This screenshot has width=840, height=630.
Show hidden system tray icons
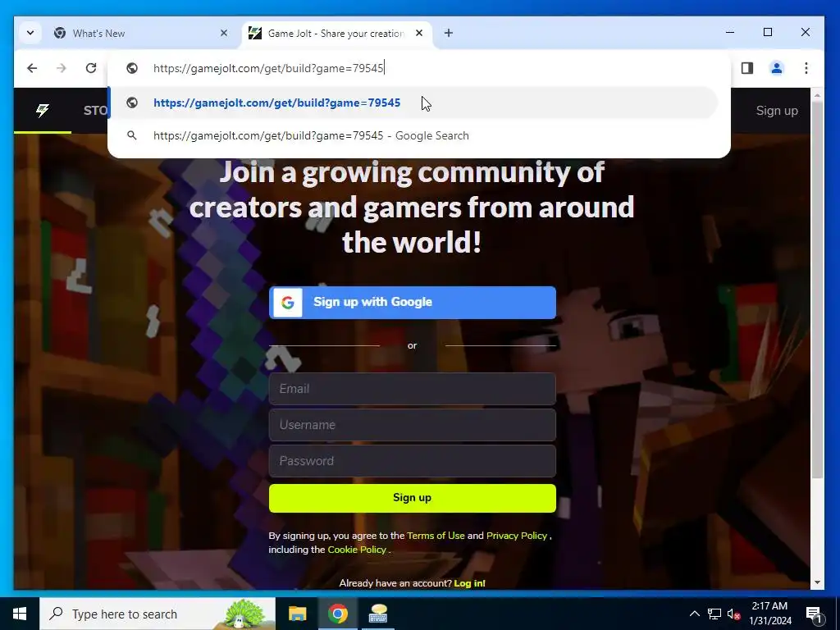pos(694,614)
